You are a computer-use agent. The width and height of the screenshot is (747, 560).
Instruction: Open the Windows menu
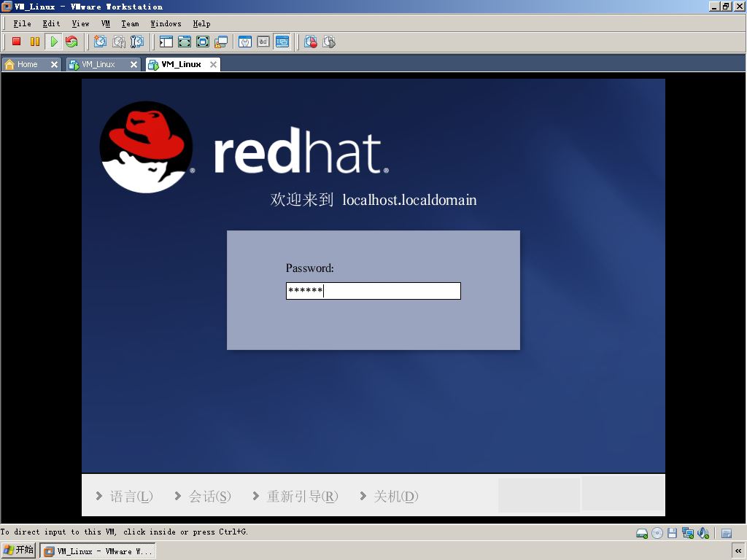click(x=166, y=24)
